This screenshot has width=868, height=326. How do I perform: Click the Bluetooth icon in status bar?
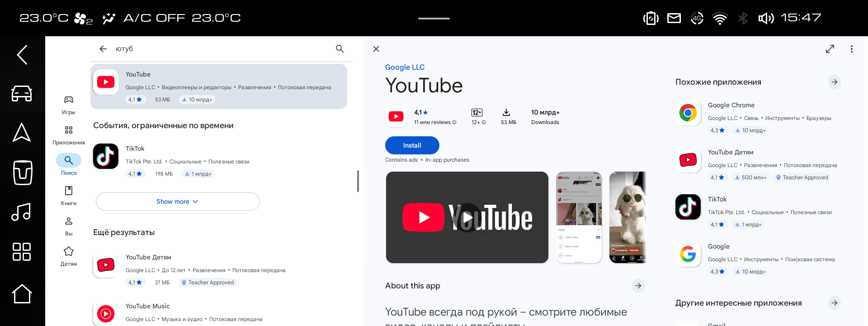(743, 18)
